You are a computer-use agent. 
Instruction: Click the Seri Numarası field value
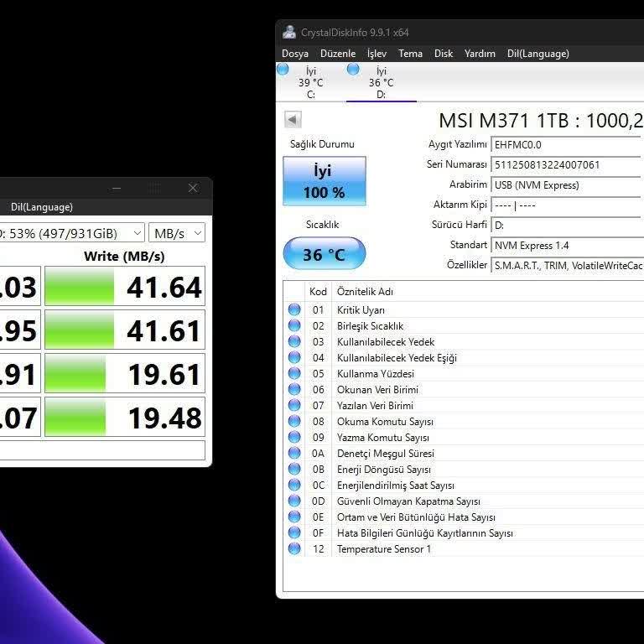pyautogui.click(x=568, y=165)
